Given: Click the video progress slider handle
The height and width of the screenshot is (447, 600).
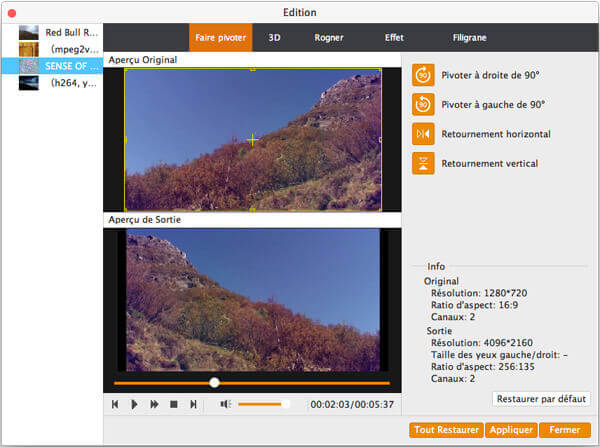Looking at the screenshot, I should click(x=215, y=382).
